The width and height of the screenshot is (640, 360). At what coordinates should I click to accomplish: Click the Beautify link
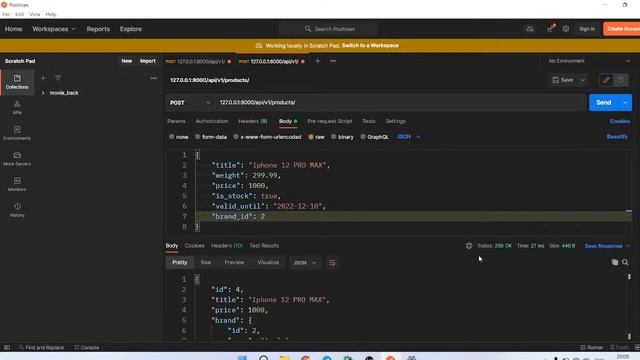[x=617, y=137]
